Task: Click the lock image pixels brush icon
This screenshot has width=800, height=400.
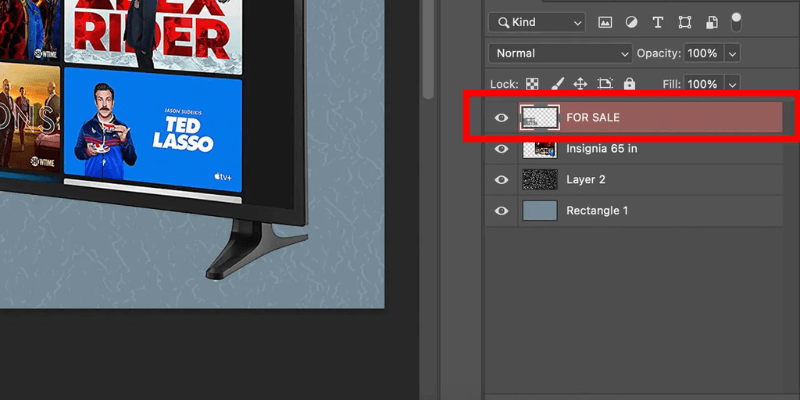Action: click(557, 84)
